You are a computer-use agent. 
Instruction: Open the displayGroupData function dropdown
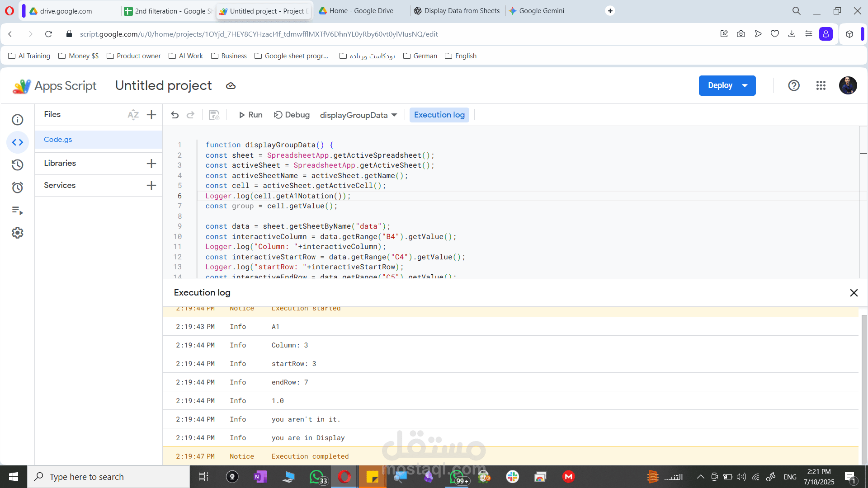point(359,115)
